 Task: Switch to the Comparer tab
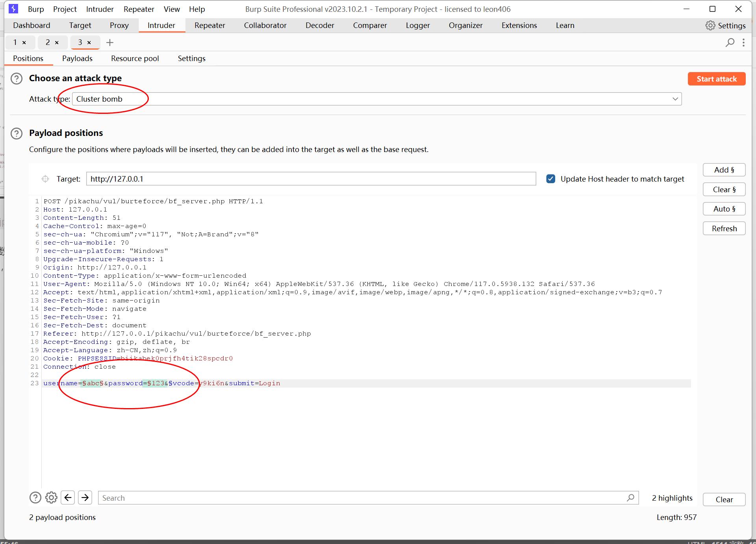[x=370, y=25]
